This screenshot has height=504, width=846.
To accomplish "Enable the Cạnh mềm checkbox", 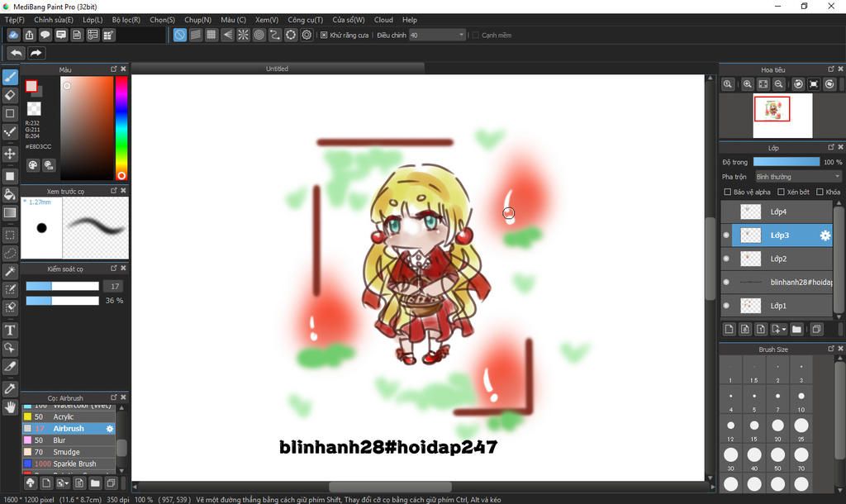I will point(475,35).
